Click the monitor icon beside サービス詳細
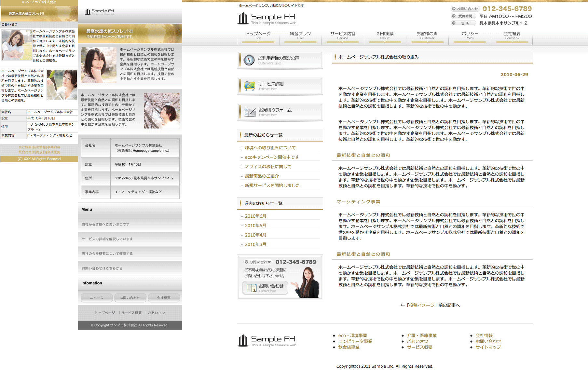 (250, 86)
